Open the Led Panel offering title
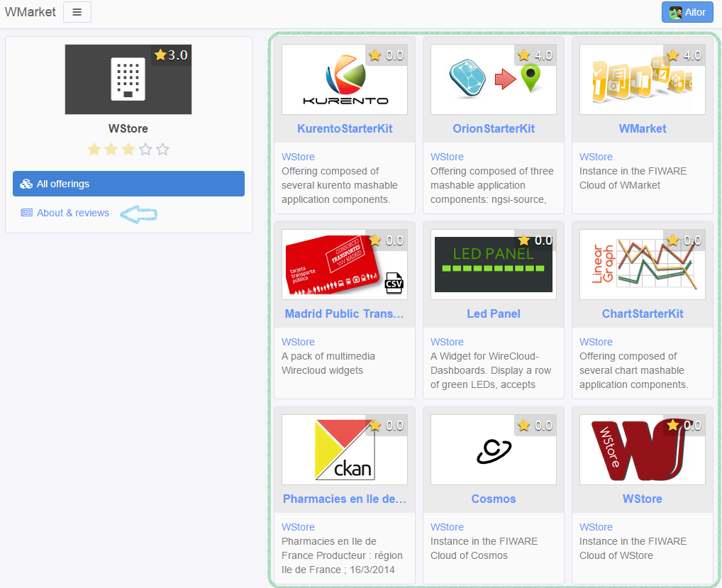Image resolution: width=722 pixels, height=588 pixels. [494, 314]
